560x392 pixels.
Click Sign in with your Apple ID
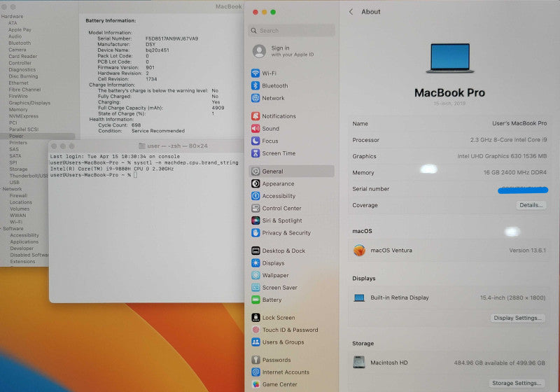click(292, 51)
